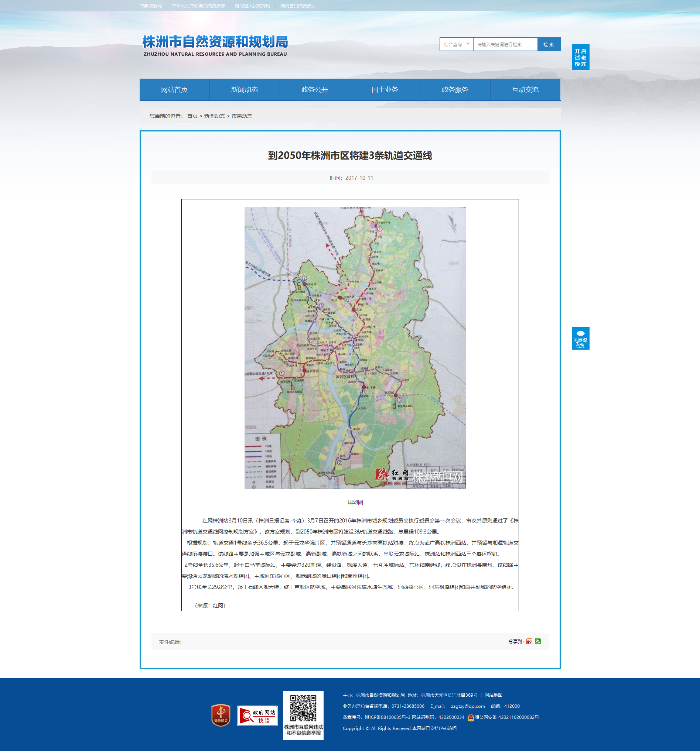Open the 网站地图 footer link
This screenshot has height=751, width=700.
[x=494, y=695]
